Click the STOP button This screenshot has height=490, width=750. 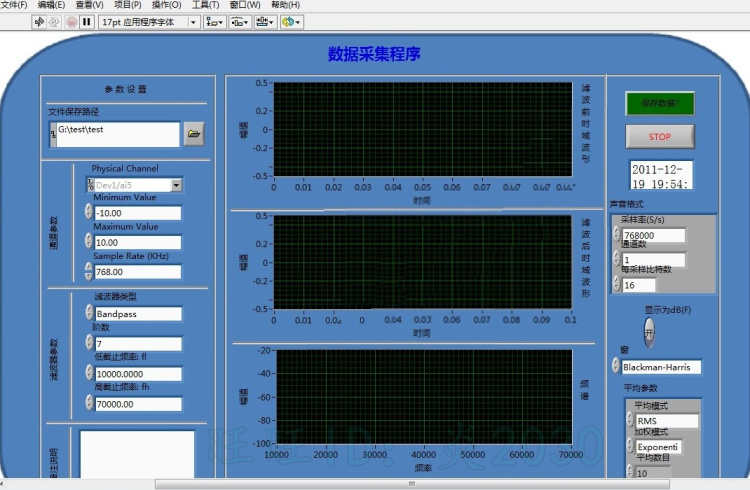pyautogui.click(x=660, y=137)
